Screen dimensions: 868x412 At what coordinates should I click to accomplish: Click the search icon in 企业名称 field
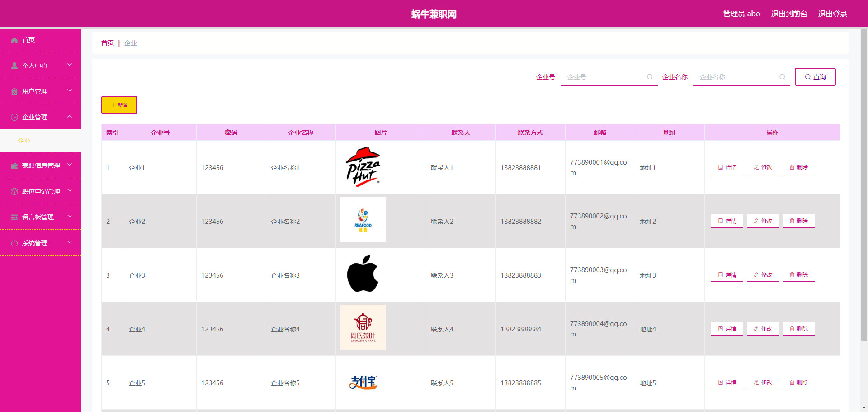pos(782,77)
